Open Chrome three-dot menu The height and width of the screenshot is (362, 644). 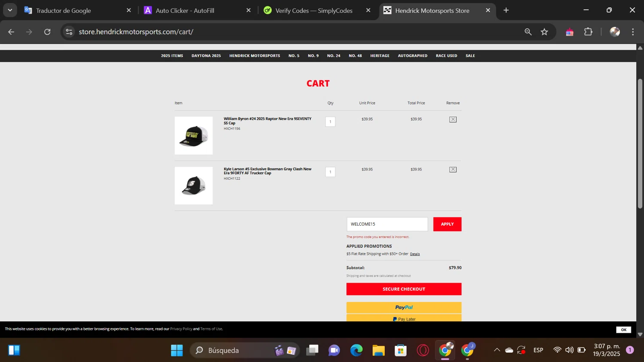point(633,32)
